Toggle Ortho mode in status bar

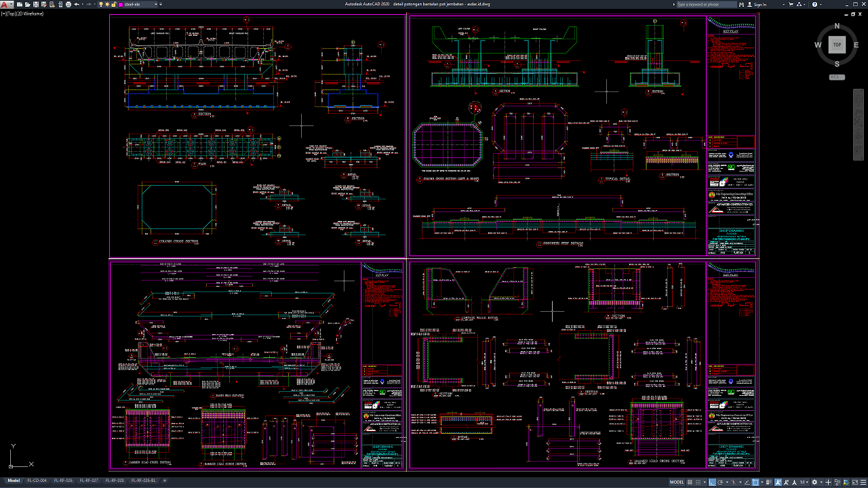pyautogui.click(x=711, y=482)
